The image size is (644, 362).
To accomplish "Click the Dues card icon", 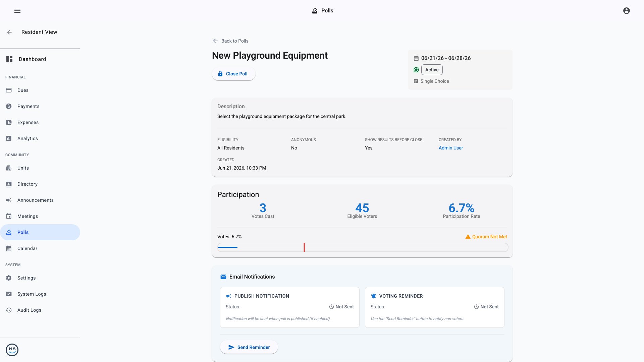I will (x=9, y=90).
